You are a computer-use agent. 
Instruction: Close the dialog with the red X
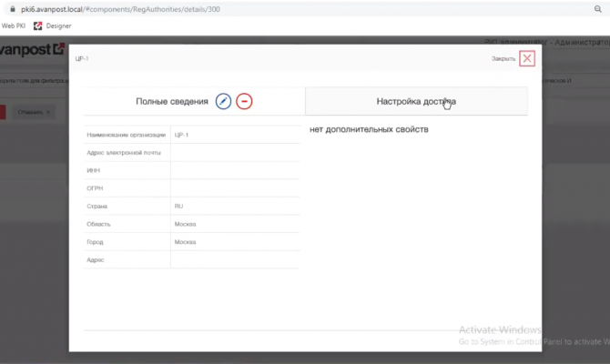[x=527, y=58]
